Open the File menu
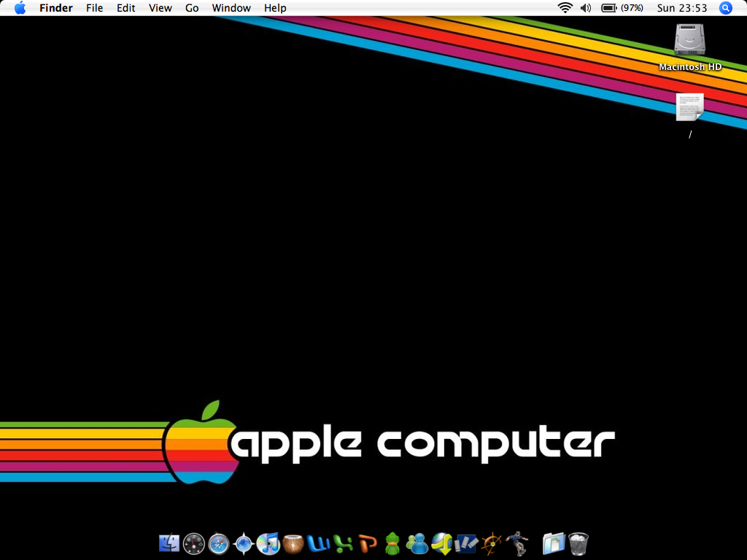This screenshot has width=747, height=560. (x=94, y=8)
